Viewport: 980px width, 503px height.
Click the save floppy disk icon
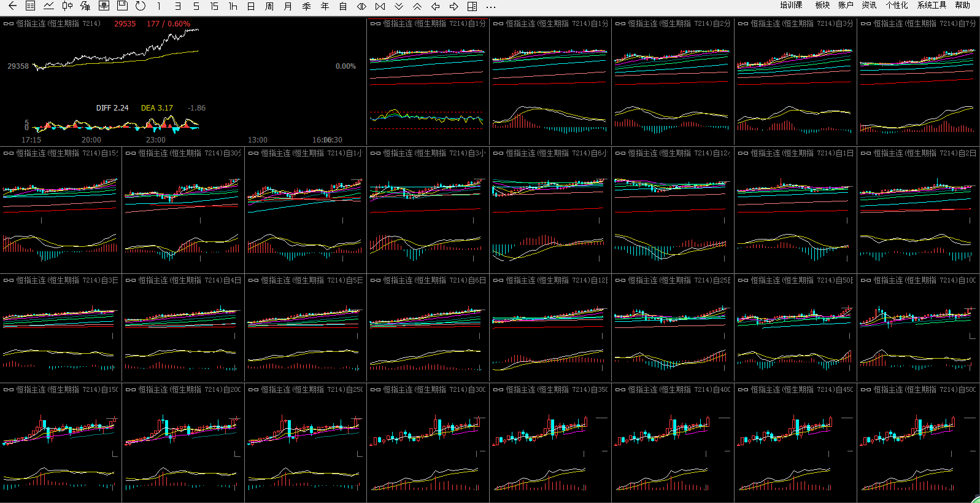(x=122, y=6)
